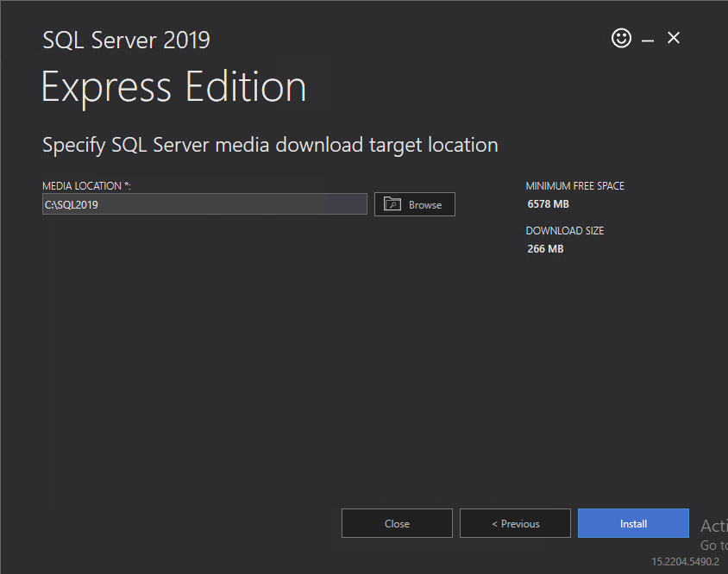The height and width of the screenshot is (574, 728).
Task: Click the smiley feedback icon
Action: pyautogui.click(x=621, y=38)
